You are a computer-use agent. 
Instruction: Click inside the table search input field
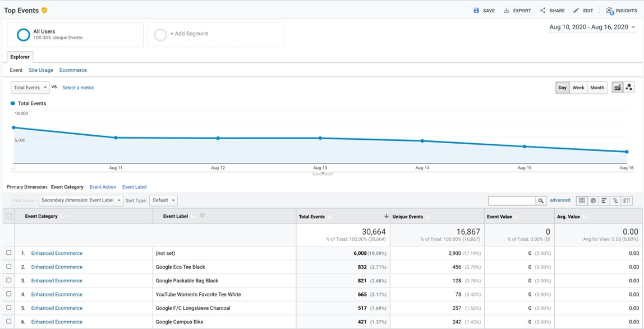click(512, 200)
